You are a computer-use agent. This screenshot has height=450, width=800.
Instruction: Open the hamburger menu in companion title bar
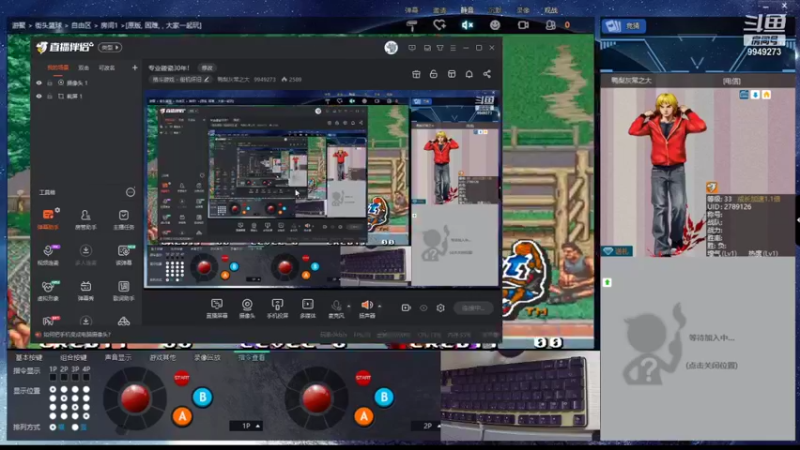click(x=453, y=47)
